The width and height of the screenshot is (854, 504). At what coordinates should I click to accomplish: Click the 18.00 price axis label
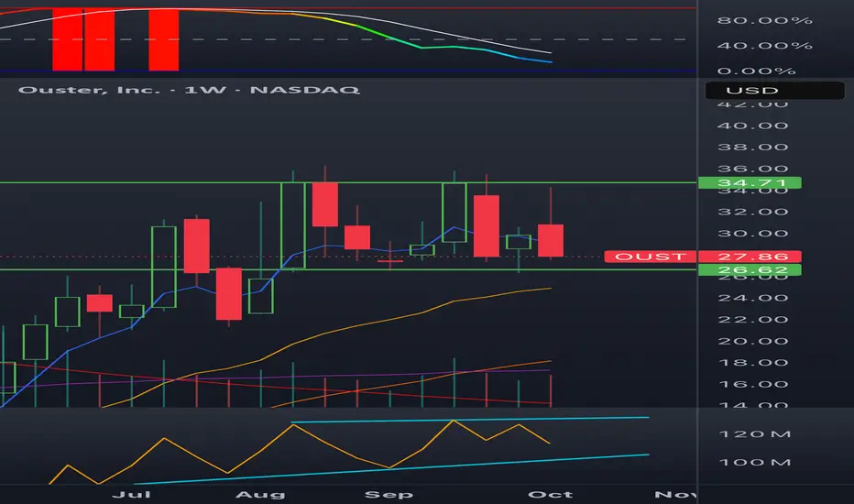752,363
